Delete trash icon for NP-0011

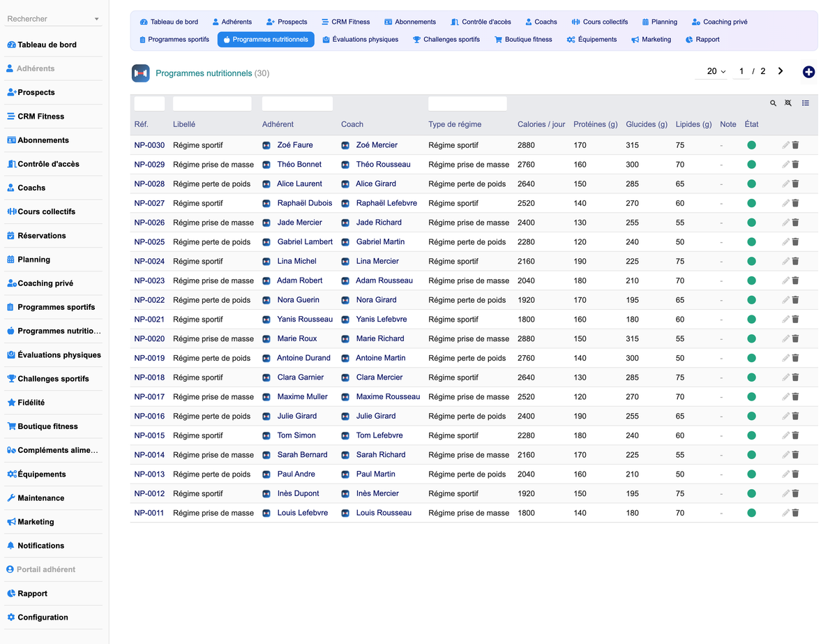795,513
